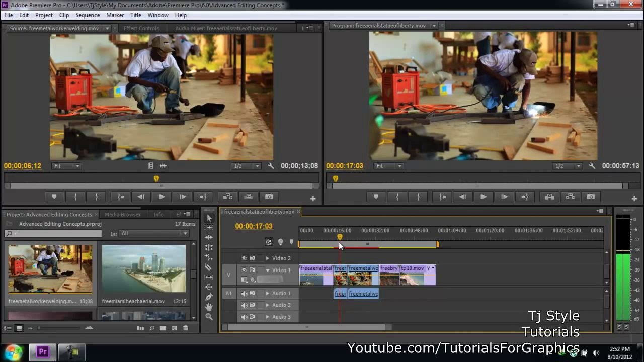Toggle Snap in timeline header

point(269,242)
